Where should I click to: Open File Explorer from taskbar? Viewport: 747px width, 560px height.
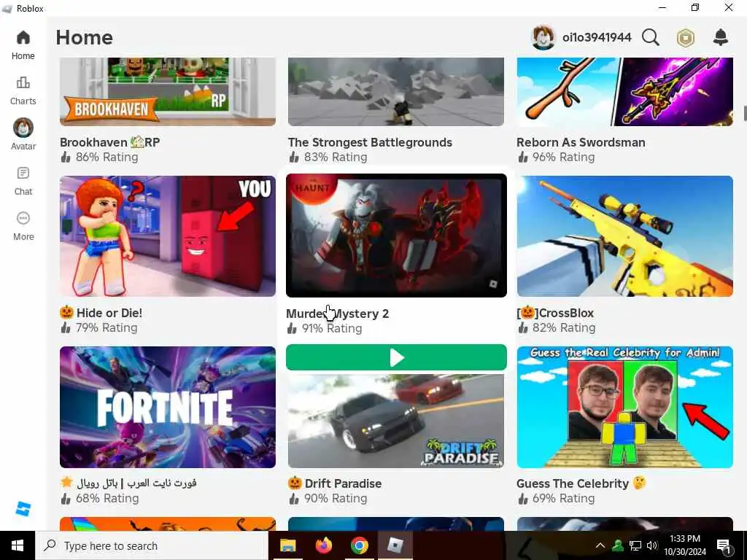(287, 545)
